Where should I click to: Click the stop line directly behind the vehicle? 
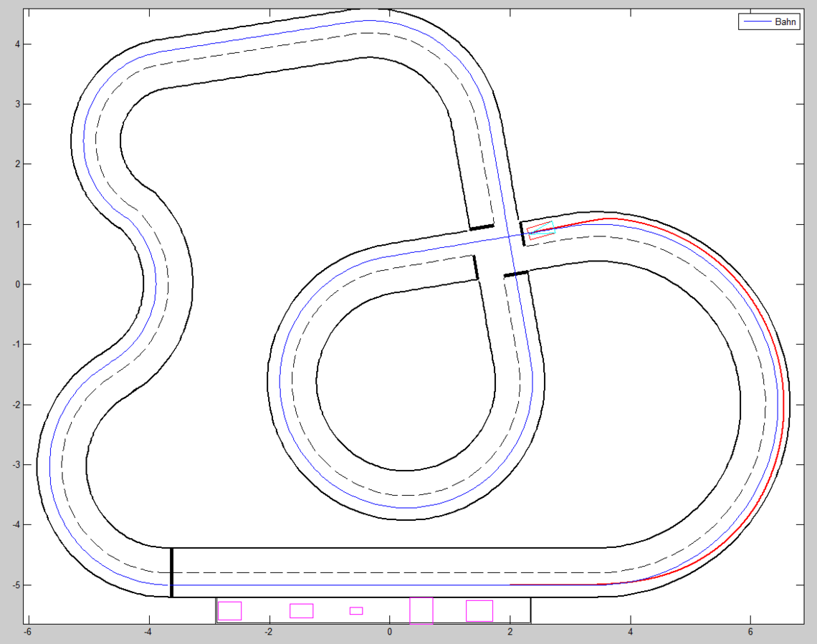pyautogui.click(x=522, y=234)
